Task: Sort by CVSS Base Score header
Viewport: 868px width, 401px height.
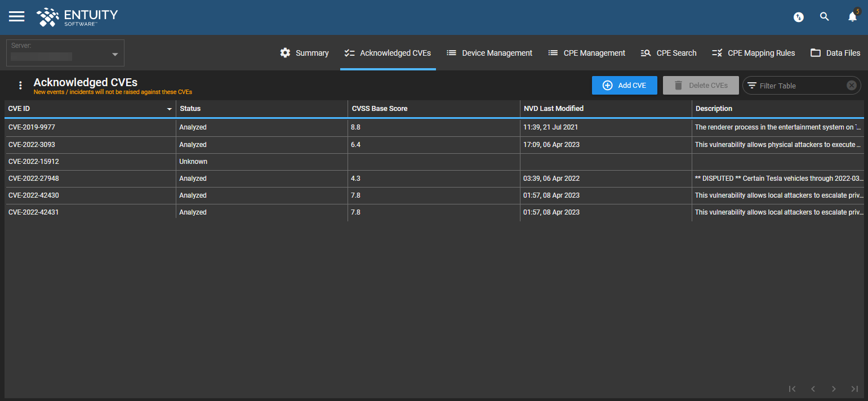Action: [434, 109]
